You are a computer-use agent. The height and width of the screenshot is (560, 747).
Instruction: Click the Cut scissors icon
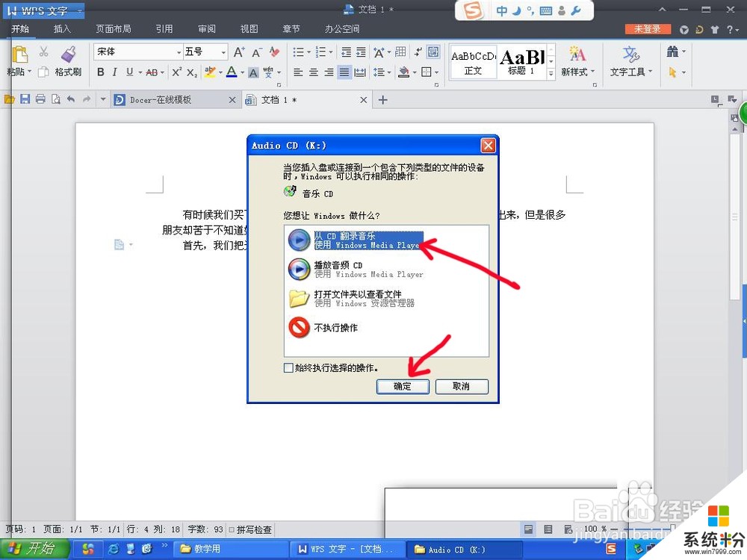[x=44, y=52]
